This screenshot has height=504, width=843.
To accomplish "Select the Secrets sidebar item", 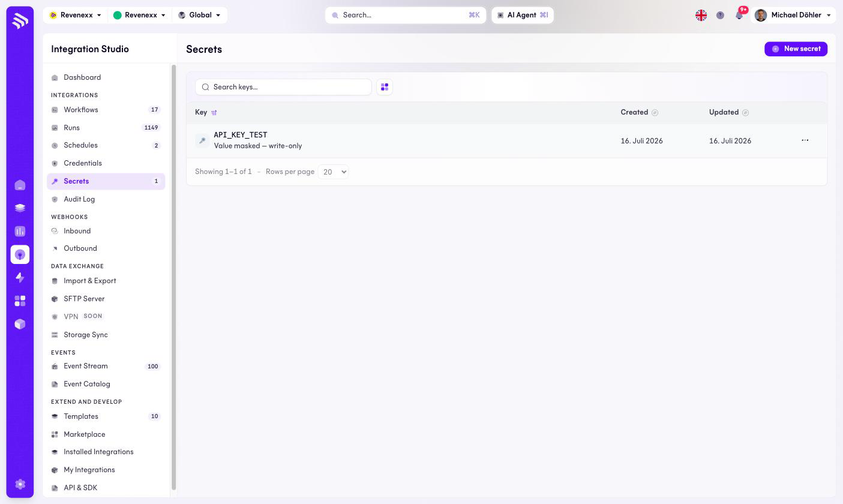I will click(106, 181).
